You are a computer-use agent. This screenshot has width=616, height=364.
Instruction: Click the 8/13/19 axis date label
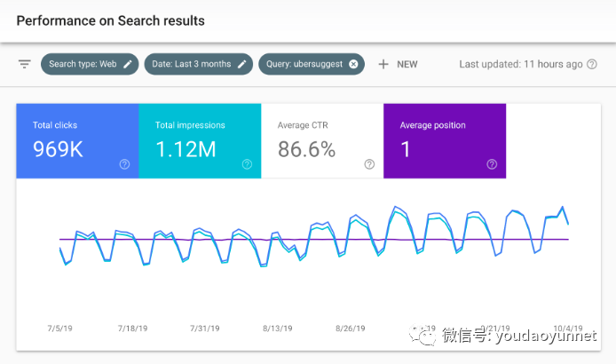pyautogui.click(x=277, y=328)
